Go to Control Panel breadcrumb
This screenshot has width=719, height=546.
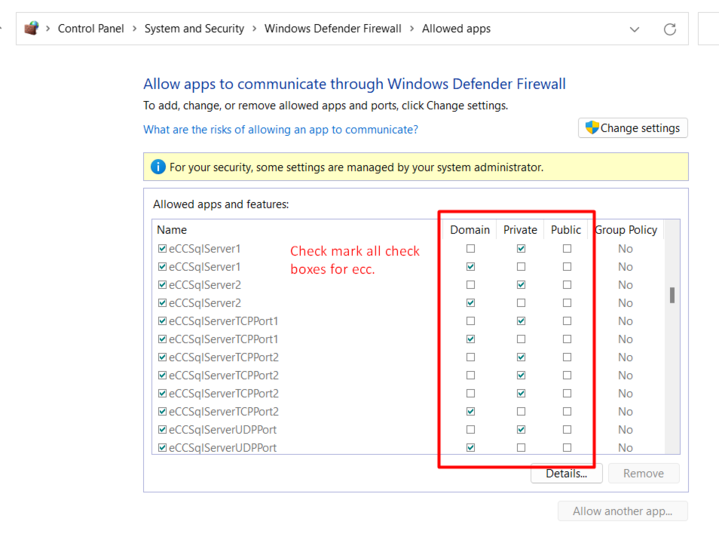[x=91, y=28]
